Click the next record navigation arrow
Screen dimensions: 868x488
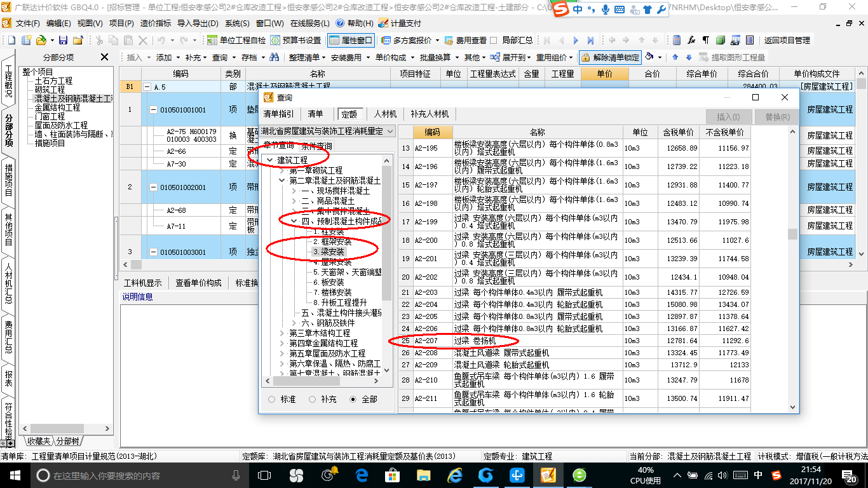[x=576, y=40]
